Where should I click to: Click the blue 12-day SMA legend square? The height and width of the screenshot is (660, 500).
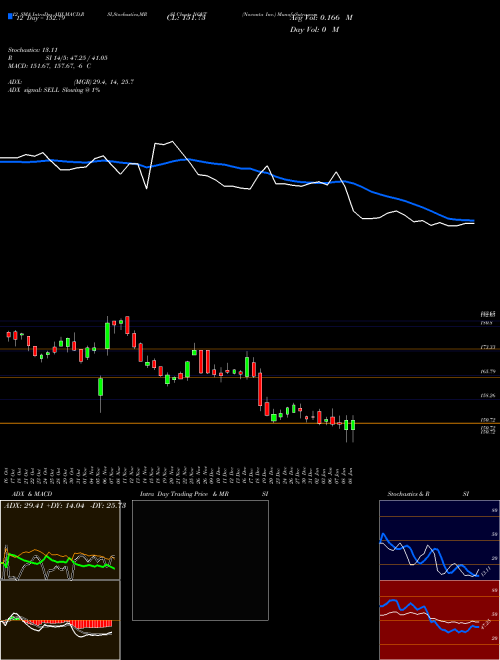tap(10, 16)
